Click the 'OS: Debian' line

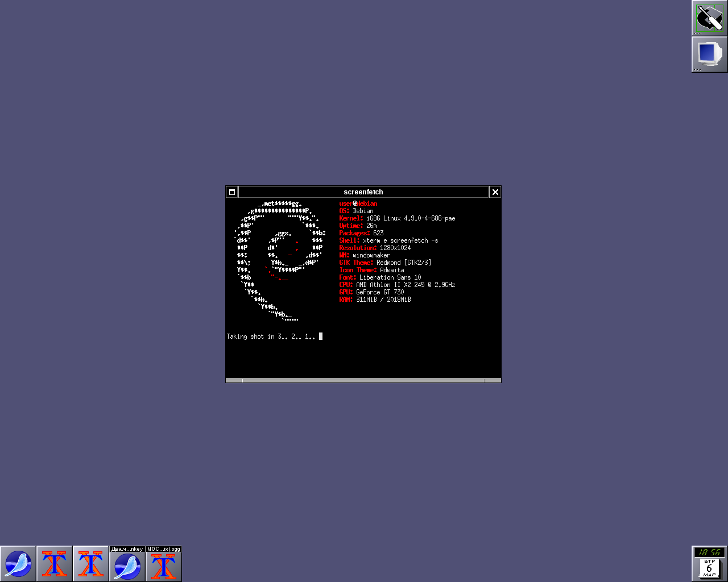click(x=357, y=211)
